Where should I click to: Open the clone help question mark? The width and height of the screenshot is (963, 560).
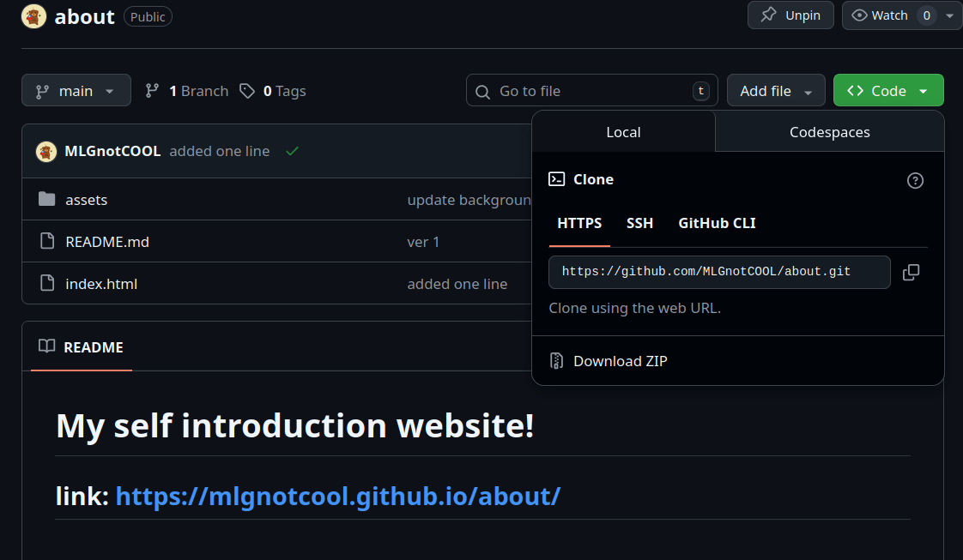[x=915, y=180]
